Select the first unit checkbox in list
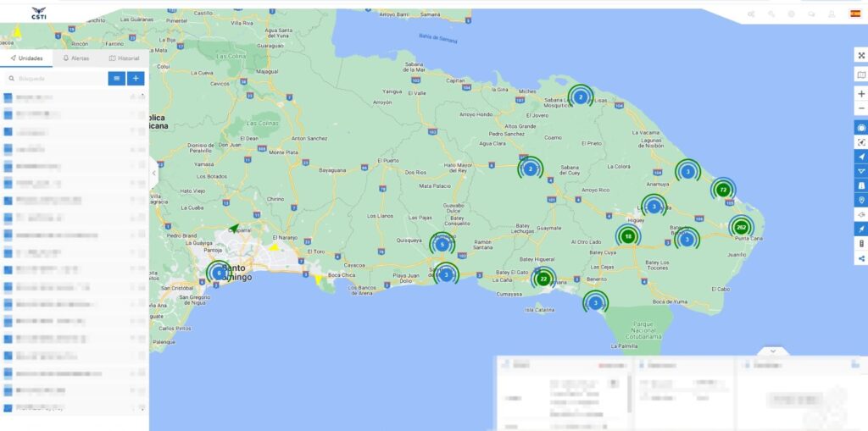This screenshot has width=868, height=431. tap(8, 97)
